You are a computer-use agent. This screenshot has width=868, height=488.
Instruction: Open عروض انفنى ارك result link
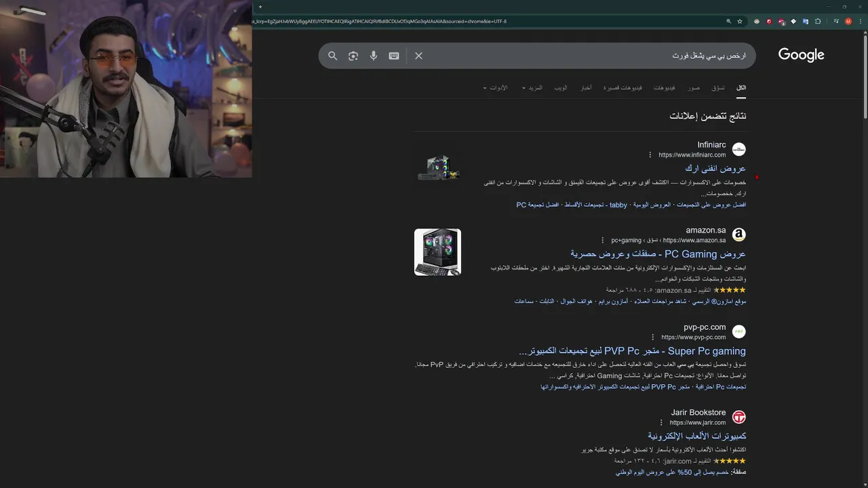coord(715,169)
